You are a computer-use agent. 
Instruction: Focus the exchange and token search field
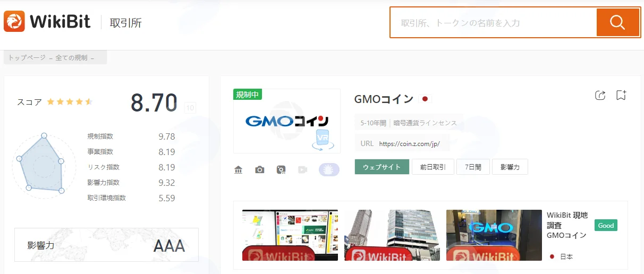(x=494, y=23)
